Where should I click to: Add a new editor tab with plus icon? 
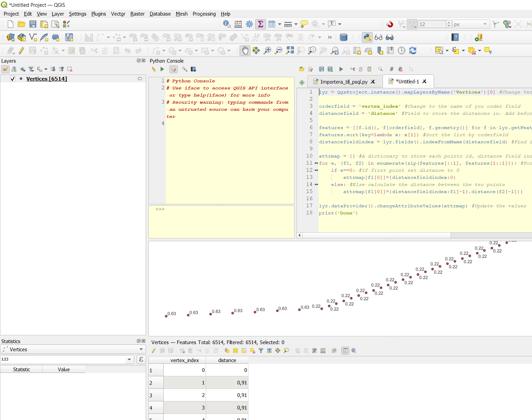(302, 82)
